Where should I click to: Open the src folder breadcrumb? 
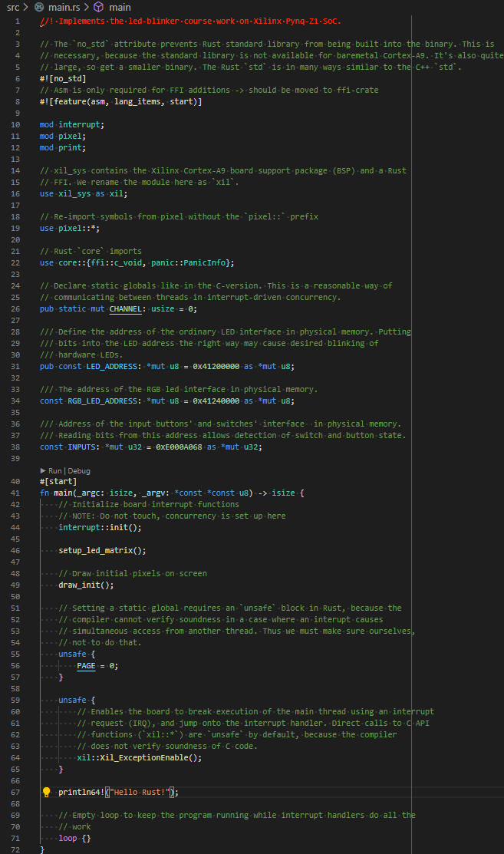coord(13,7)
